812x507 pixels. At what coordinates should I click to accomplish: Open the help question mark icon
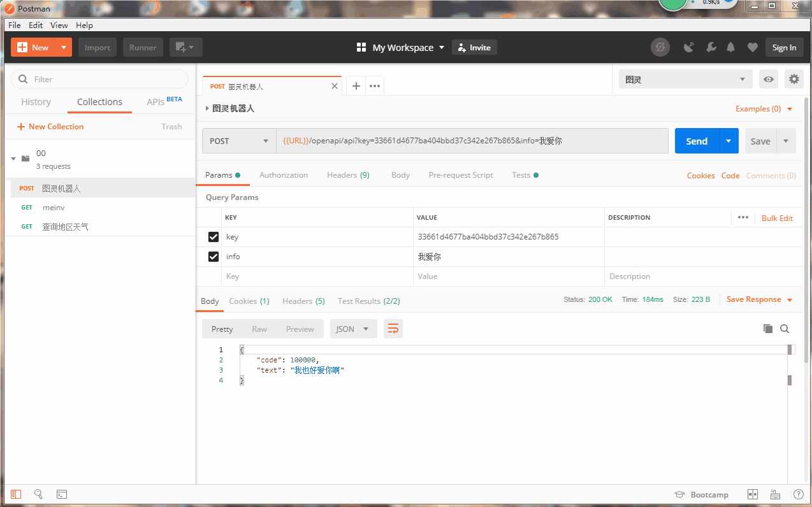pos(798,494)
